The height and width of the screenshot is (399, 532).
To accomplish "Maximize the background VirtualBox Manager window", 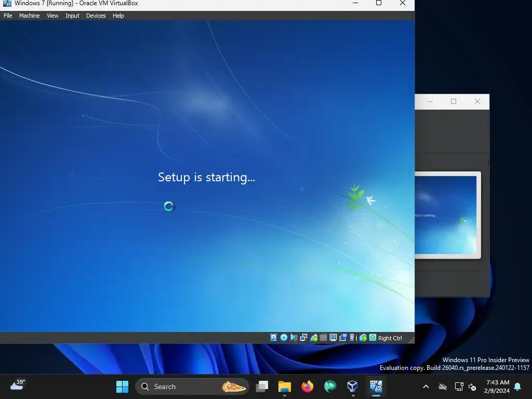I will [453, 101].
